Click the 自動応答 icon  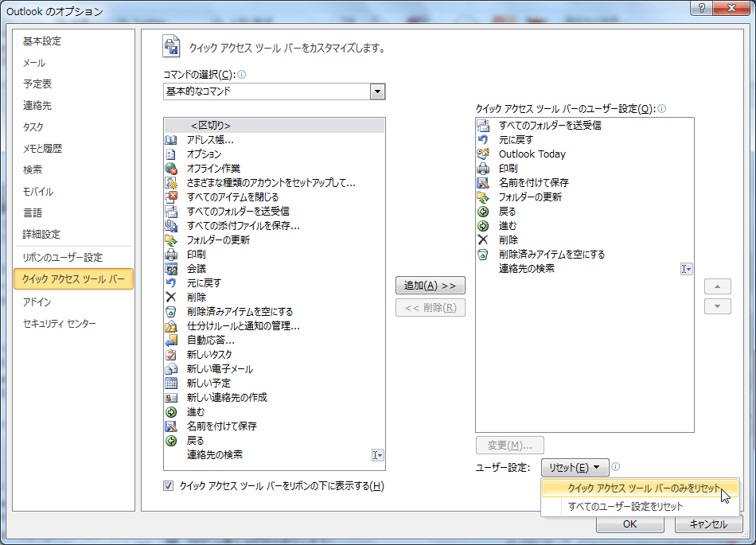click(x=171, y=341)
